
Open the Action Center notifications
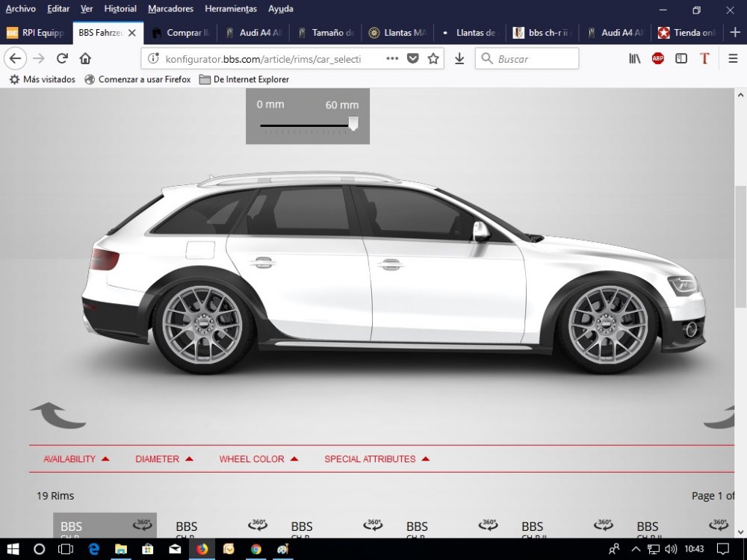(722, 549)
